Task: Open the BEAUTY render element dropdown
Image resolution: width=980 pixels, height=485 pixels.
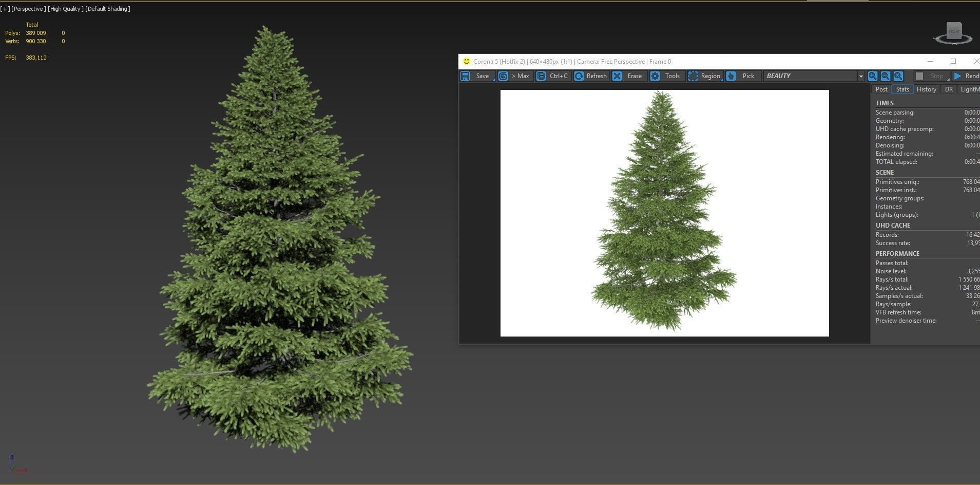Action: tap(814, 76)
